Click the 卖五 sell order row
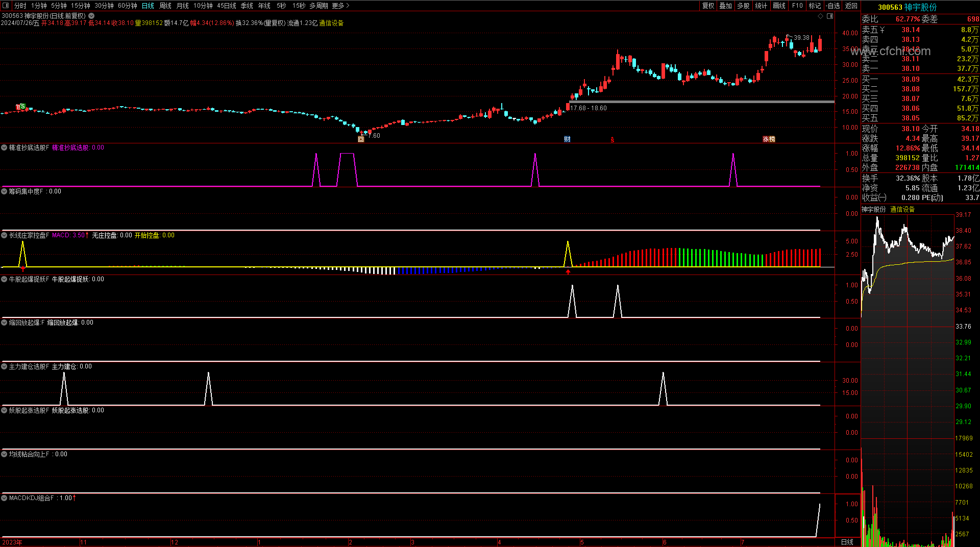The image size is (980, 547). point(920,30)
